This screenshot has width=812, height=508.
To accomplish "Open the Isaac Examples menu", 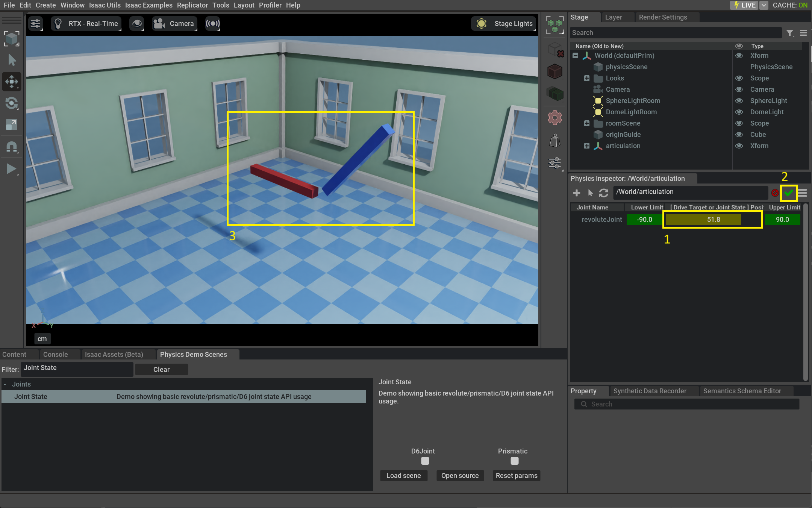I will [x=148, y=5].
